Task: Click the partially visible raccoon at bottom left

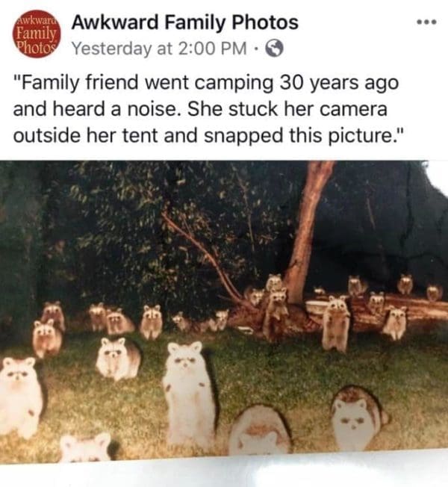Action: click(85, 447)
